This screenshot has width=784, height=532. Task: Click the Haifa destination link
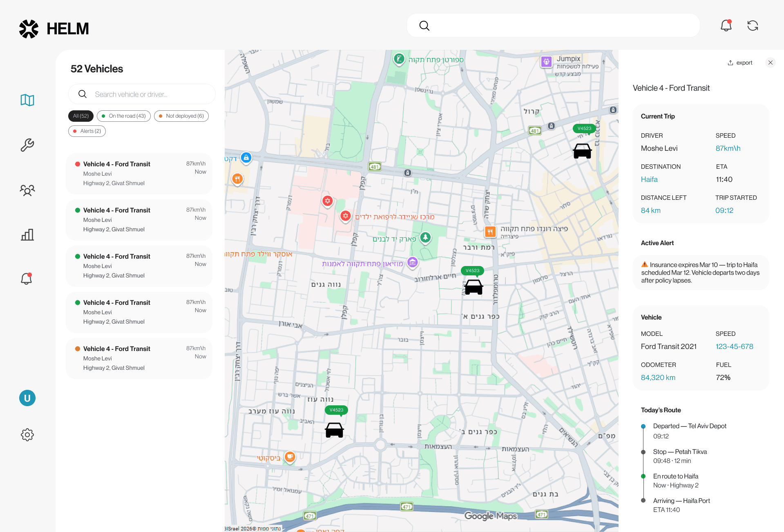point(649,179)
